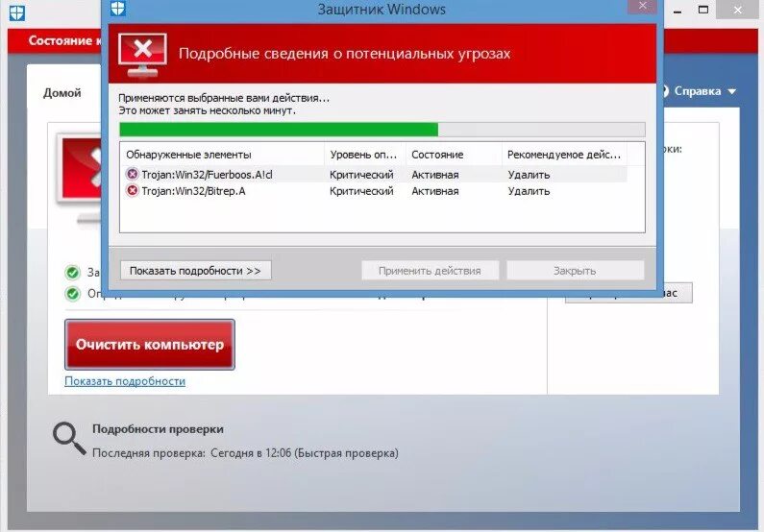Click Активная state in Bitrep row
Screen dimensions: 764x532
[435, 191]
